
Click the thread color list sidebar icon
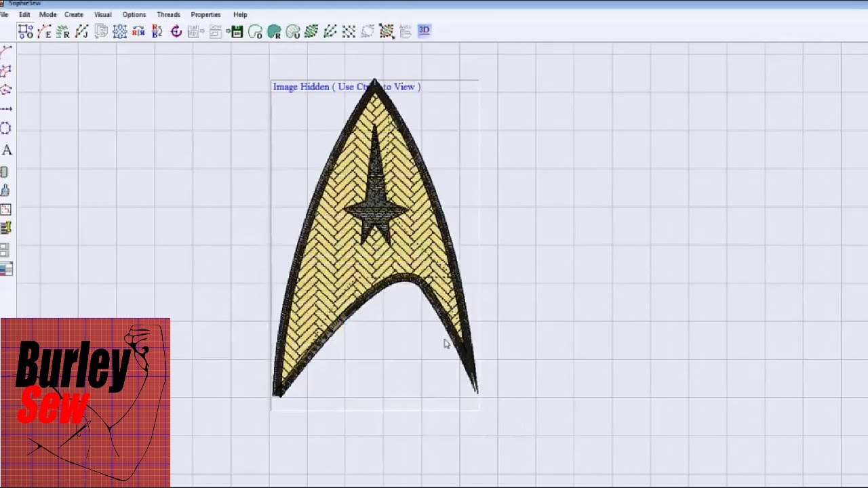6,268
